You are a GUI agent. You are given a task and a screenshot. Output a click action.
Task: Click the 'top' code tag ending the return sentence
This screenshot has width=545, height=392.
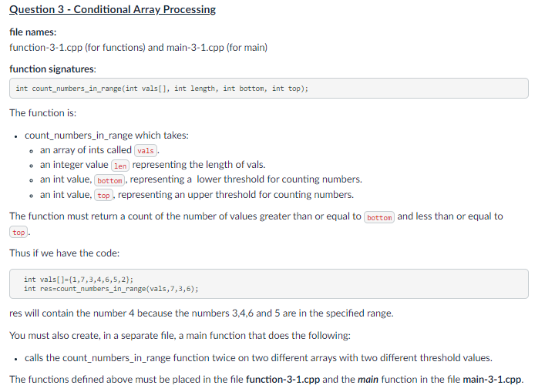pos(19,233)
